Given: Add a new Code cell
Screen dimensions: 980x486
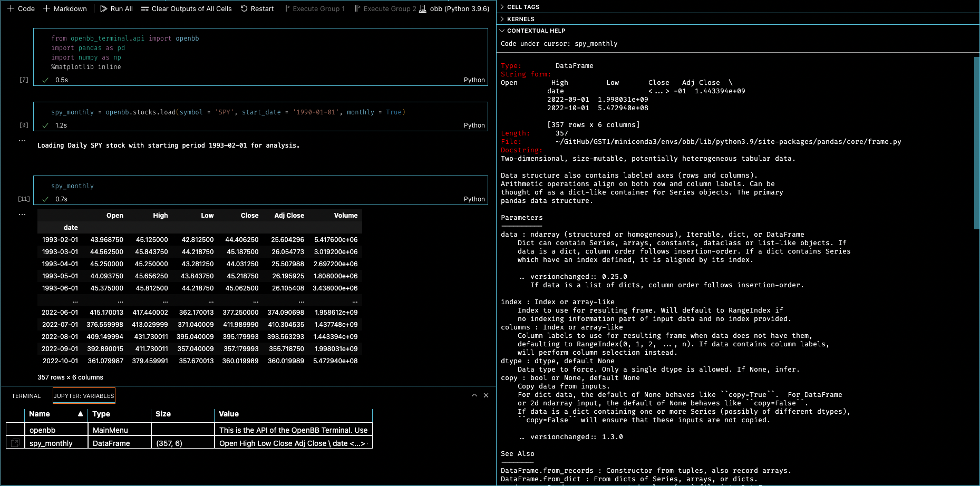Looking at the screenshot, I should click(x=21, y=8).
